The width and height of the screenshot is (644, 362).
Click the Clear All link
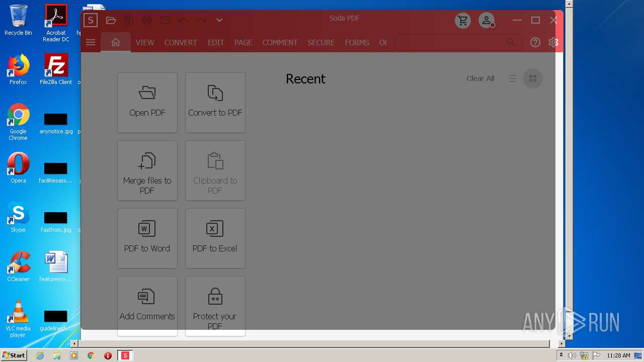(480, 78)
